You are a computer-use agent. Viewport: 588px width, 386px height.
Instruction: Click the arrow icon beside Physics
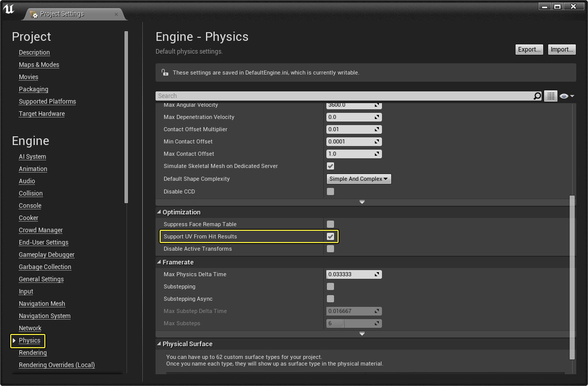[14, 341]
